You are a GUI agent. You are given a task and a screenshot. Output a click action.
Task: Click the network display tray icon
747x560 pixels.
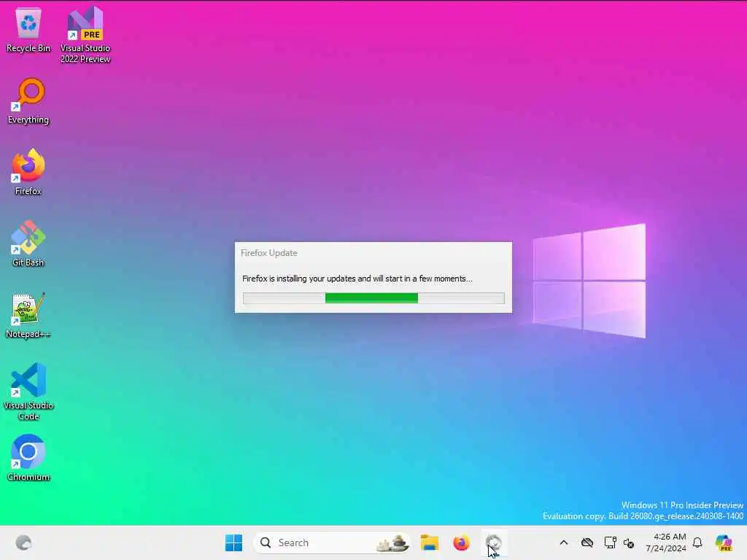[611, 542]
